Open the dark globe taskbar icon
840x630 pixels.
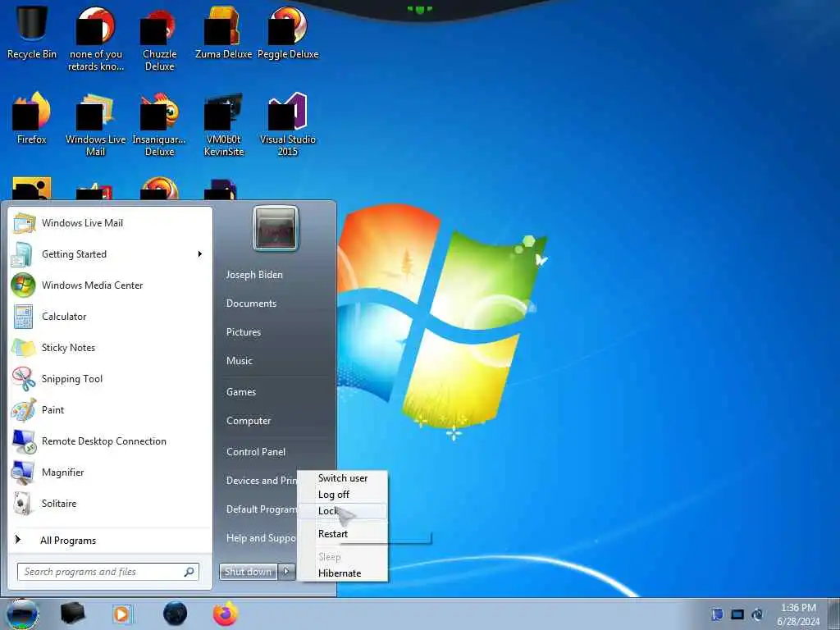tap(176, 614)
